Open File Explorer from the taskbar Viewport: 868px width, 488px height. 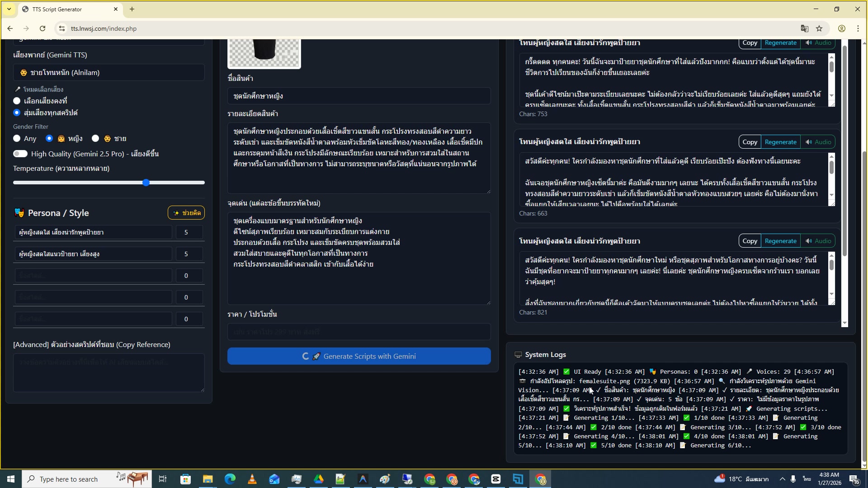208,479
